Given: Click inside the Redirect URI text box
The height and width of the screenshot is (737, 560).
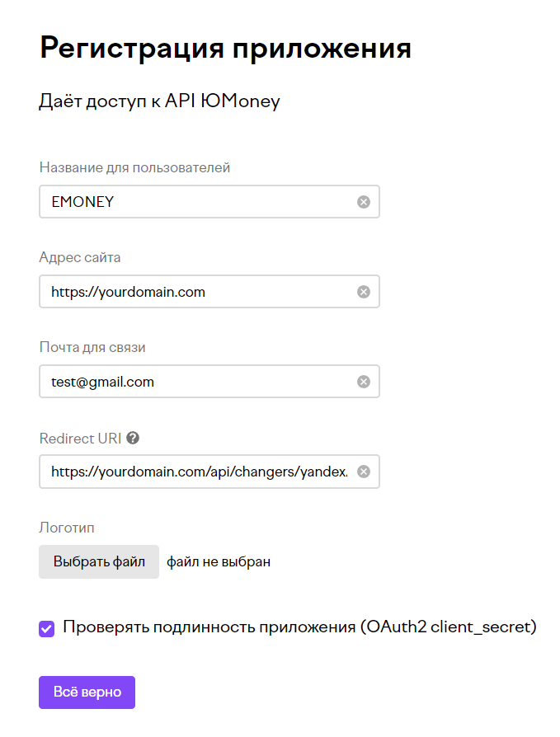Looking at the screenshot, I should [198, 472].
